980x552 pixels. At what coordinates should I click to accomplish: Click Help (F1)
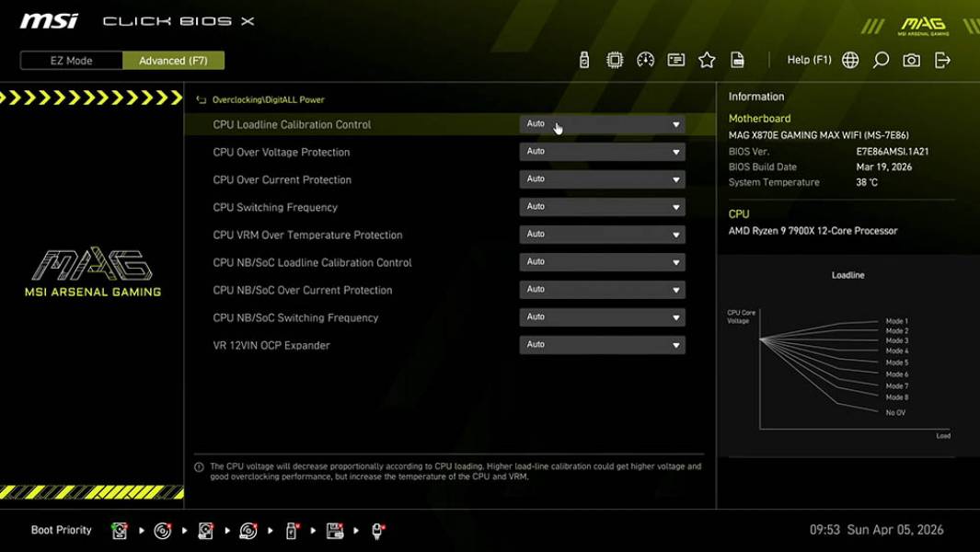click(808, 59)
